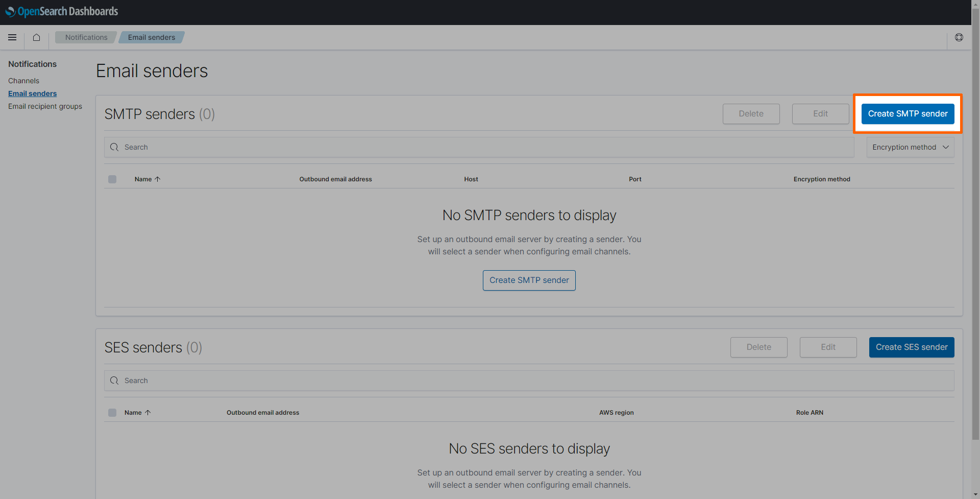Click the Outbound email address header in SMTP table
This screenshot has width=980, height=499.
[x=335, y=179]
